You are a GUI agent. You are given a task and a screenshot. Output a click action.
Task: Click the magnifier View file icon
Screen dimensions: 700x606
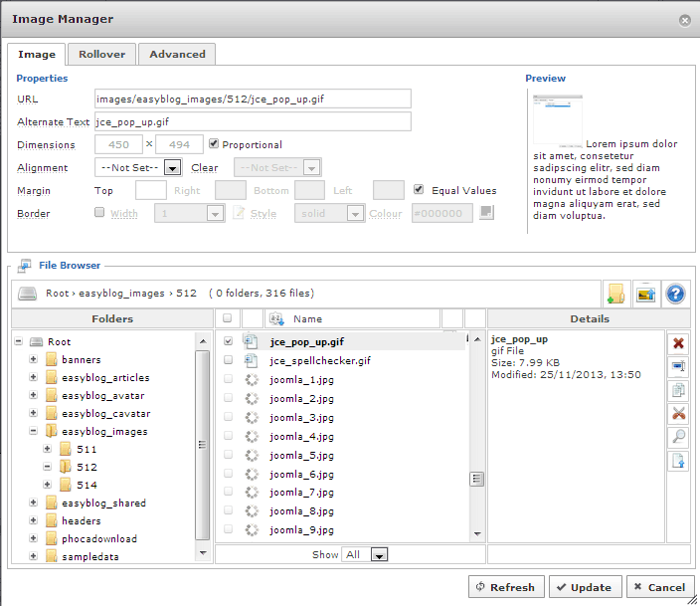(x=679, y=437)
